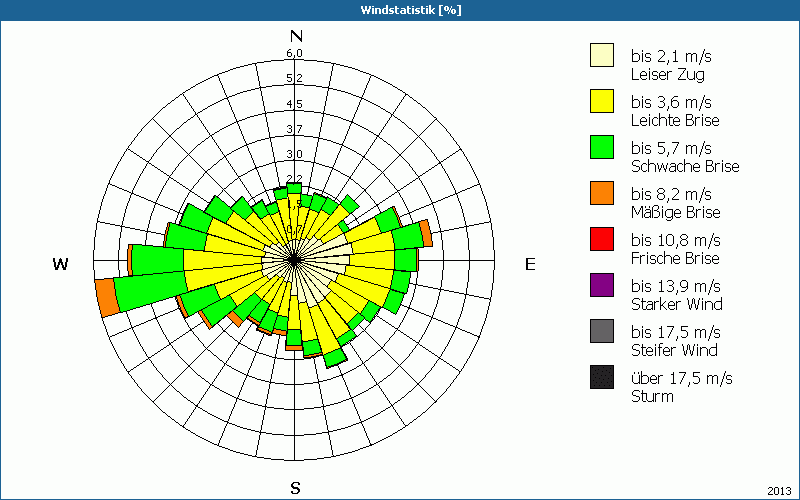Screen dimensions: 800x500
Task: Click the large orange west-southwest sector tip
Action: [x=107, y=298]
